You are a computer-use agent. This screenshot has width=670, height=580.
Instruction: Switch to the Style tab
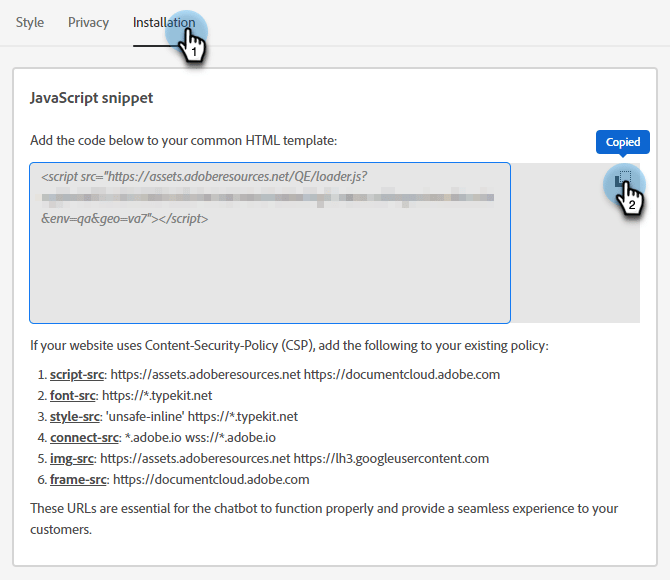click(x=30, y=22)
